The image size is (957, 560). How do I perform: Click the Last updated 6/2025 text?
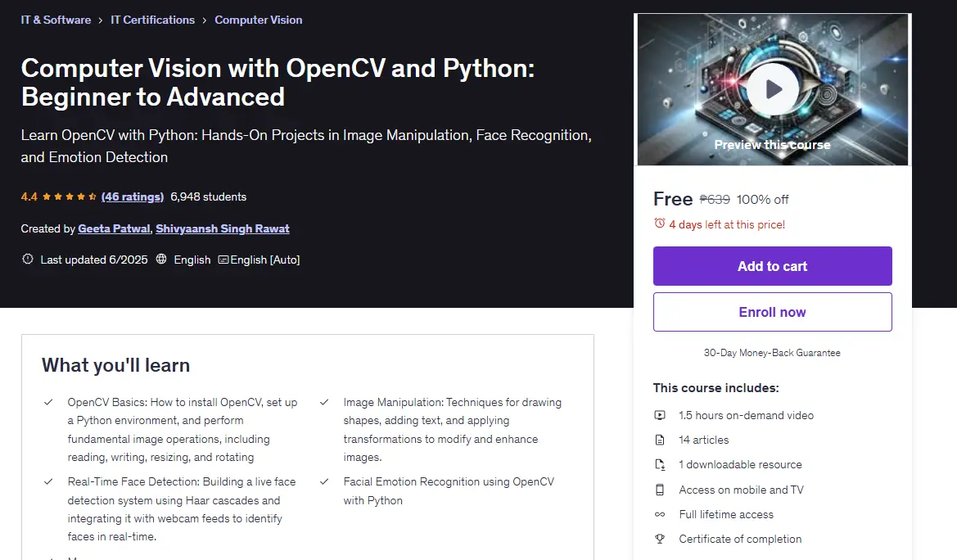click(x=94, y=260)
